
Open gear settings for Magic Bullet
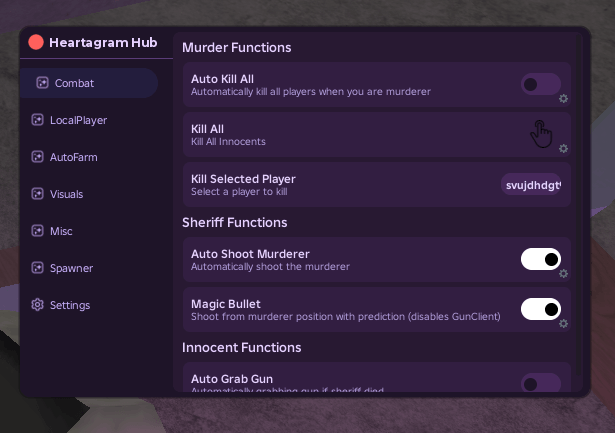tap(563, 324)
